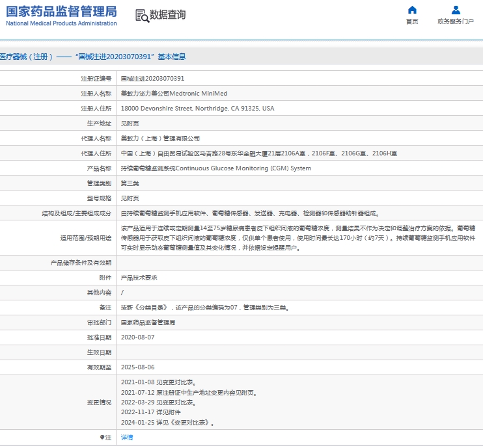Click Medtronic MiniMed registrant name value

point(174,94)
